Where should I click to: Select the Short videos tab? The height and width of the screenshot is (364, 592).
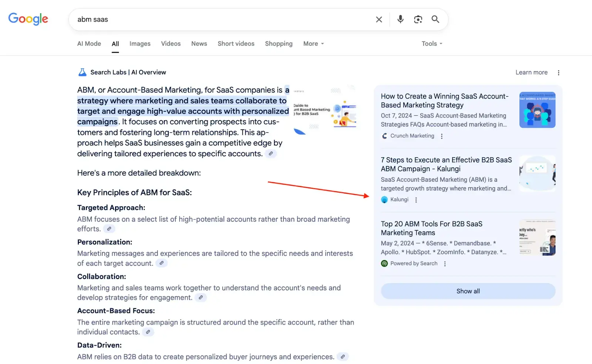tap(236, 44)
